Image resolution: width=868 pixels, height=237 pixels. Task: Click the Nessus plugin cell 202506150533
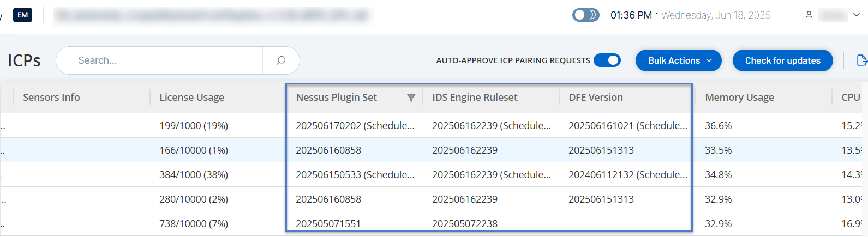pos(355,175)
